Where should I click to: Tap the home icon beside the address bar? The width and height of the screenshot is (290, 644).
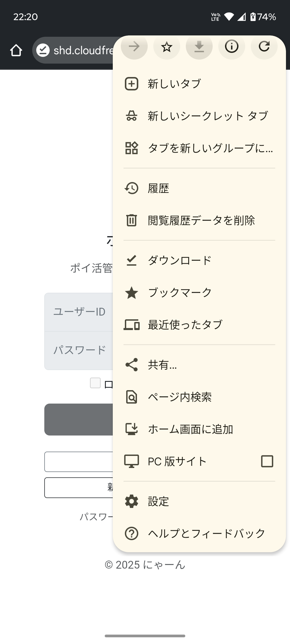16,50
